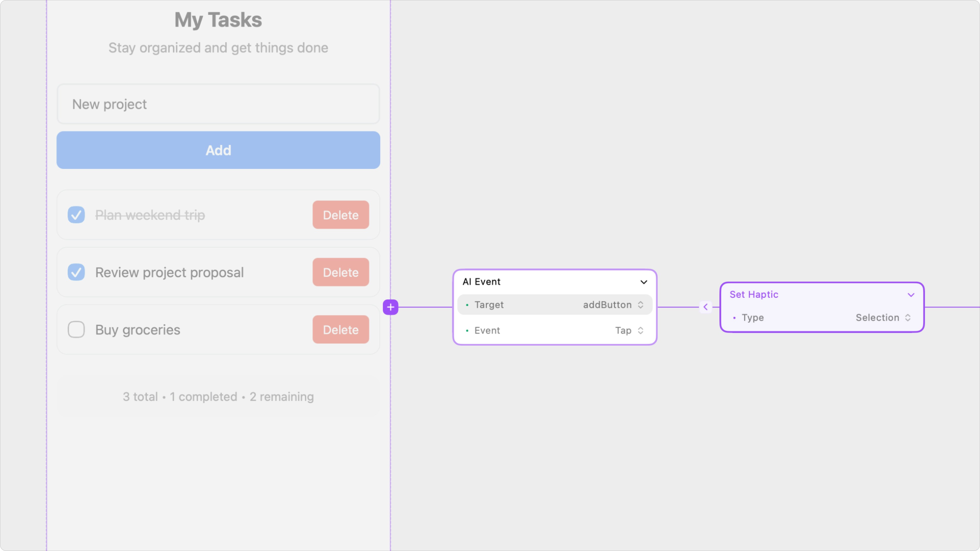This screenshot has height=551, width=980.
Task: Select the Set Haptic node title
Action: (754, 295)
